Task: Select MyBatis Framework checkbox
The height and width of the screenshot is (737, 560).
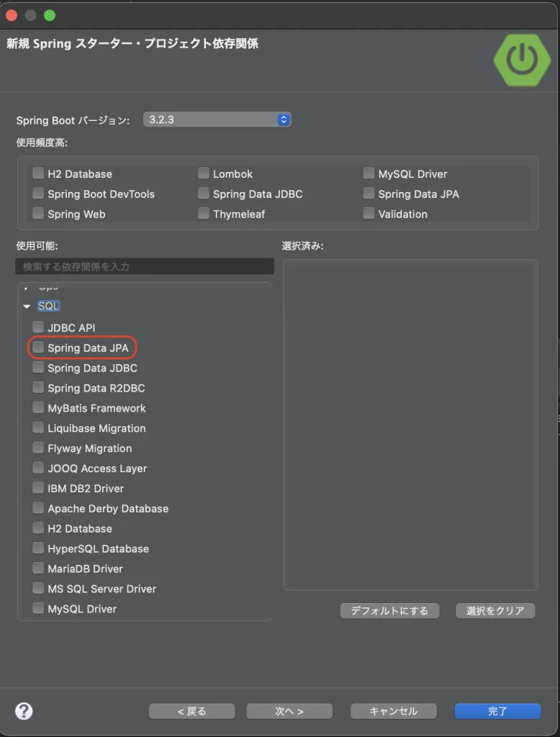Action: [x=38, y=407]
